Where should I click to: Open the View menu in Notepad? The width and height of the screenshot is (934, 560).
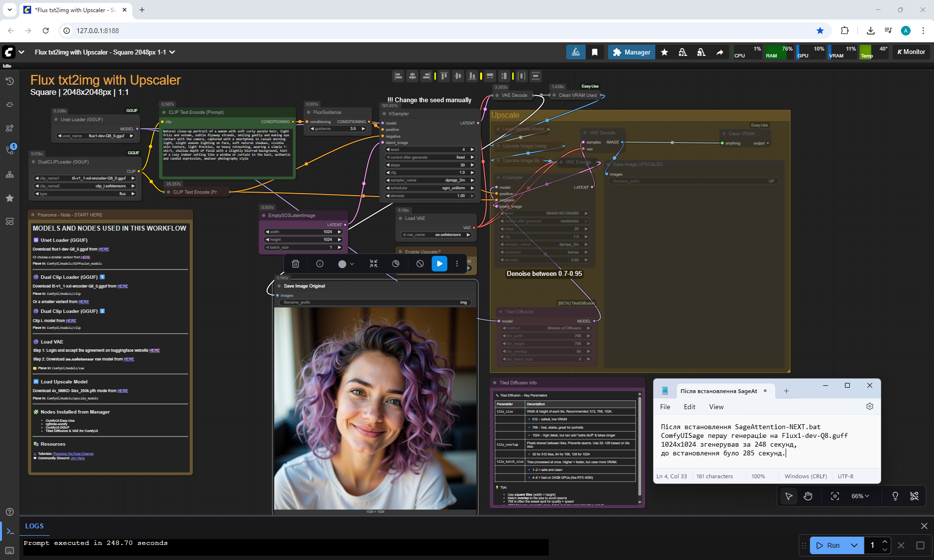(716, 407)
